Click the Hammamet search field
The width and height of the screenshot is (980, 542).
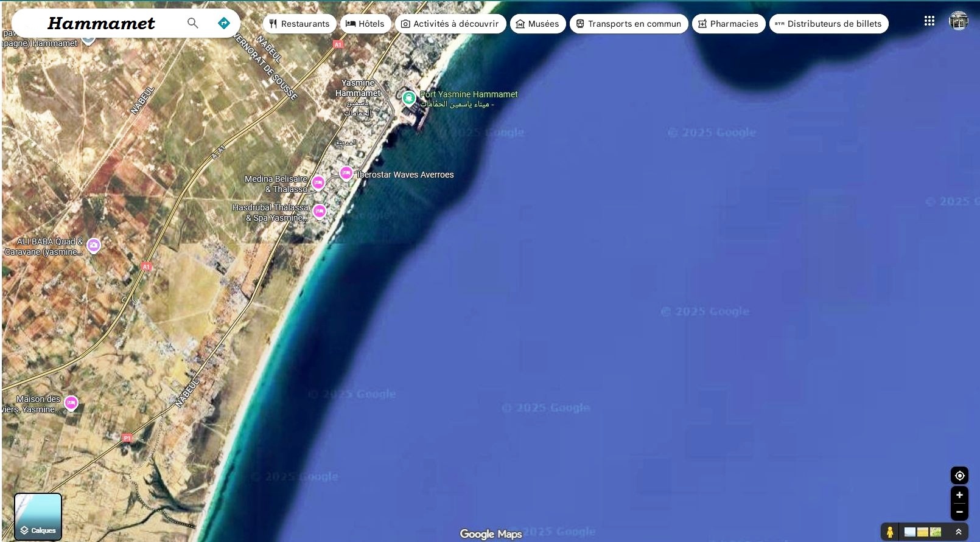(x=102, y=23)
